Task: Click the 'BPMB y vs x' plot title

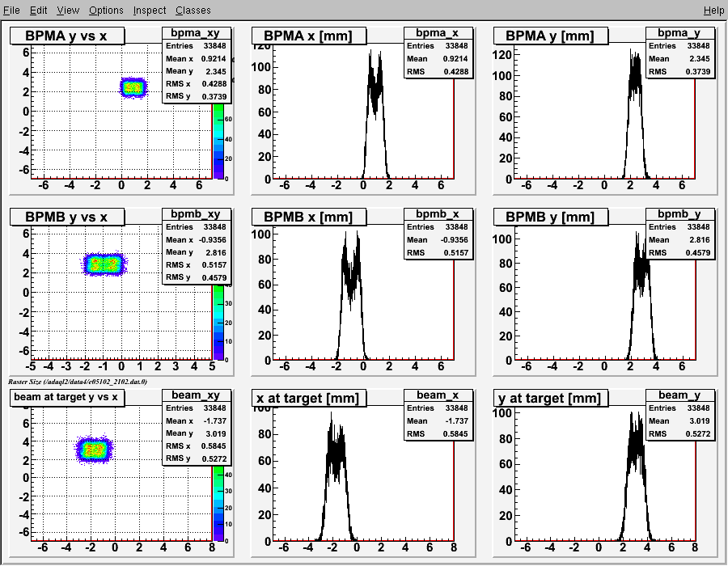Action: pos(67,217)
